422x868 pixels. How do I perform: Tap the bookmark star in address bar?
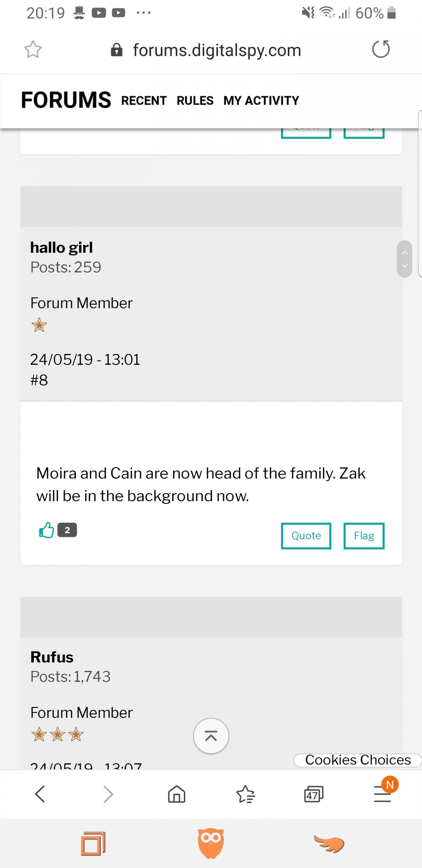(x=33, y=50)
